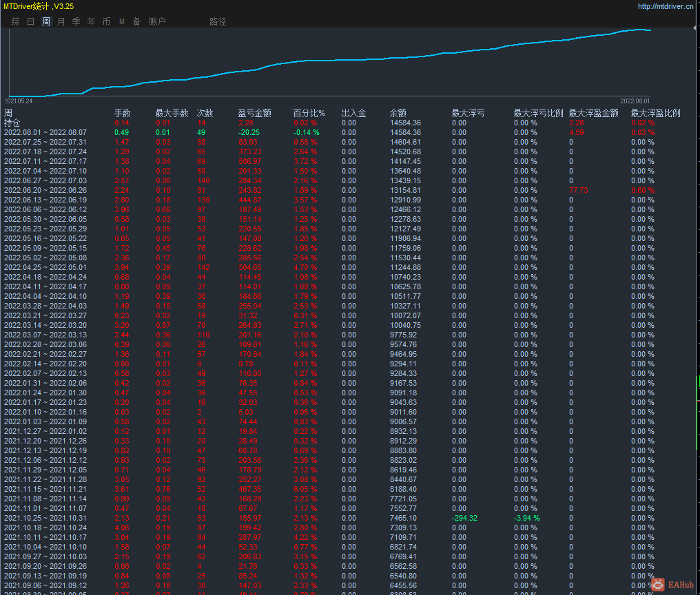Click the 最大手数 column header
700x595 pixels.
[172, 113]
